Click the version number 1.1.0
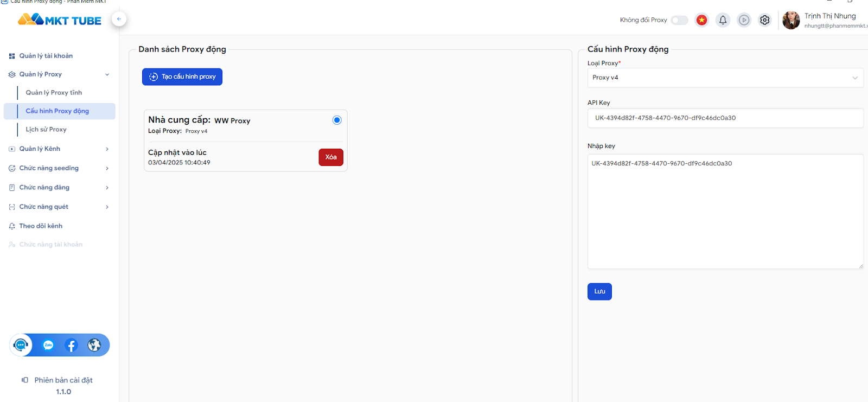 click(63, 392)
